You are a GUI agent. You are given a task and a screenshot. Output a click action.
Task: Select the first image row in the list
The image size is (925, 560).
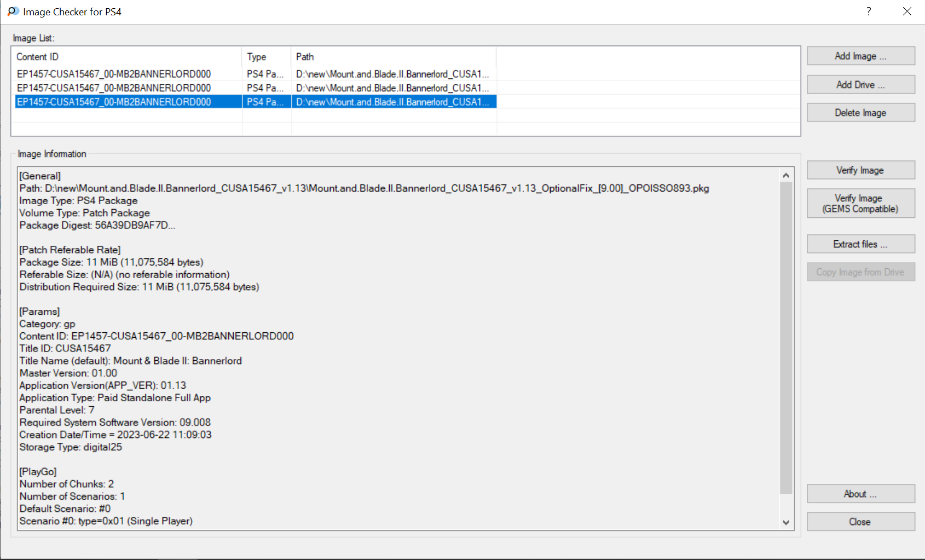(256, 74)
